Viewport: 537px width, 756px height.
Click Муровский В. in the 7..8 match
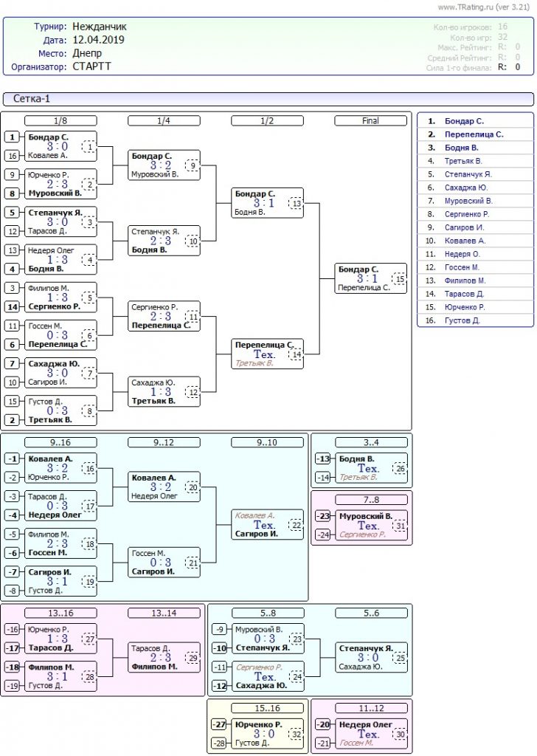[364, 516]
